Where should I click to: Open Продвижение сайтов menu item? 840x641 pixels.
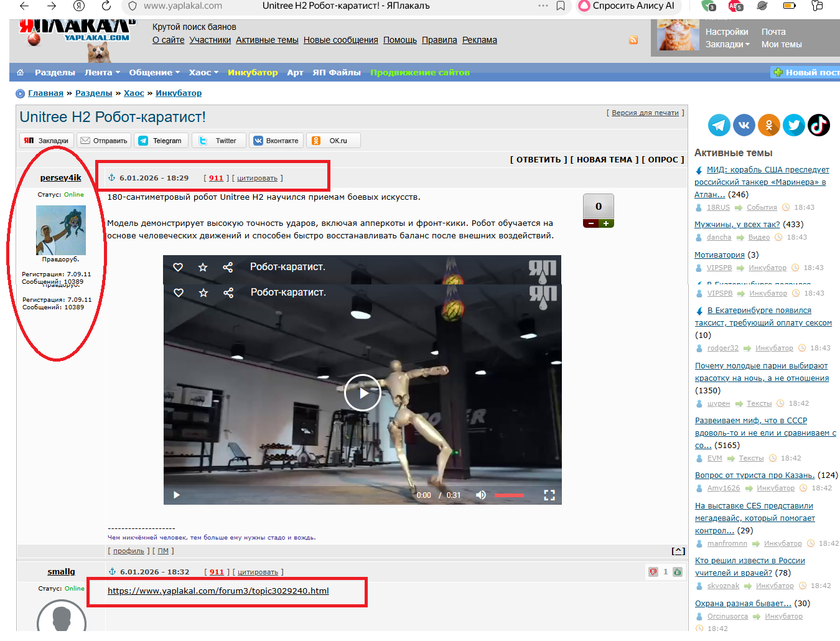[x=420, y=72]
